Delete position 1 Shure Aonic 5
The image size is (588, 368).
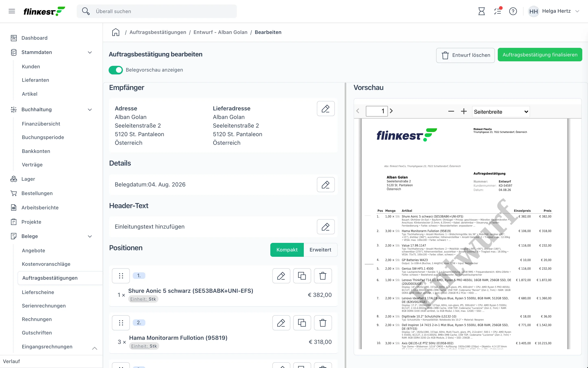tap(323, 276)
